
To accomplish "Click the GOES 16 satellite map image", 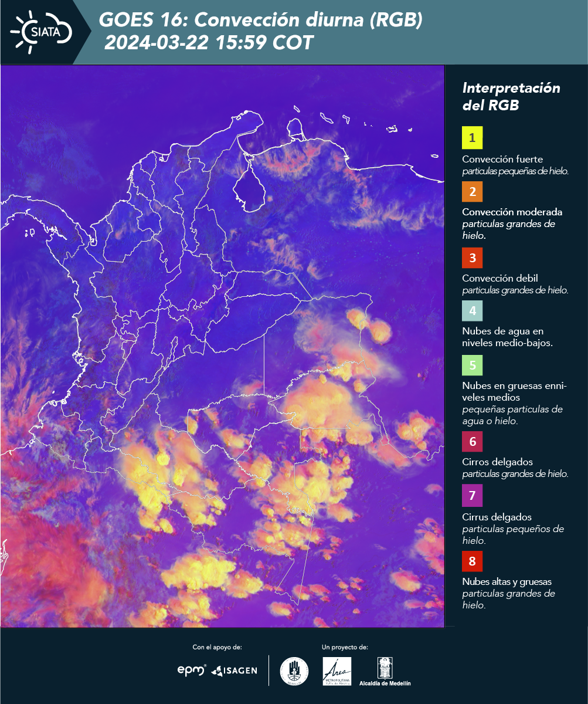I will click(x=222, y=346).
